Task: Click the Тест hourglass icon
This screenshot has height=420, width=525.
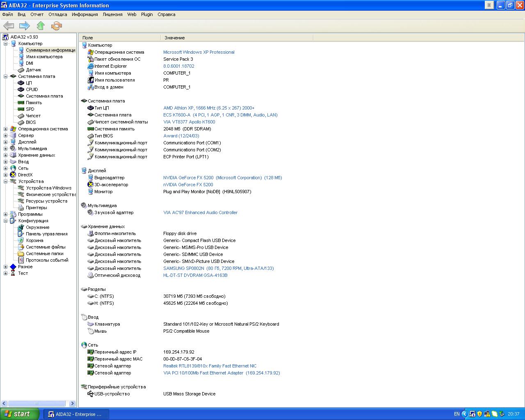Action: click(13, 273)
